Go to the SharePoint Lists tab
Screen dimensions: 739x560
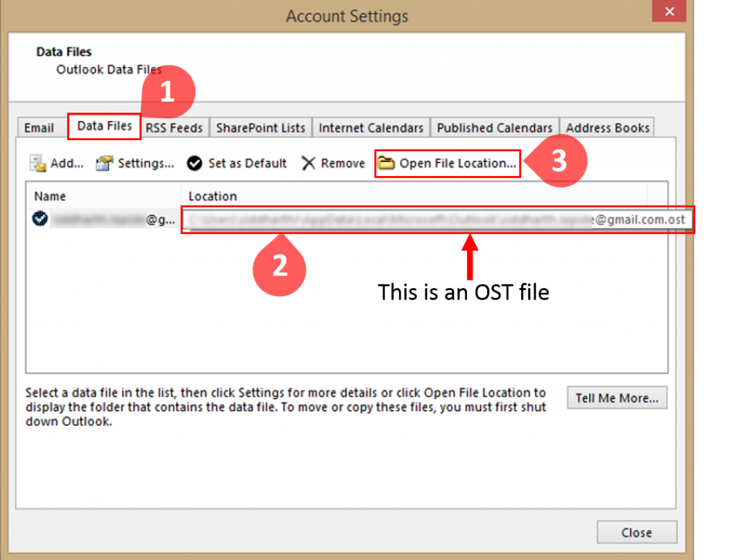coord(261,128)
